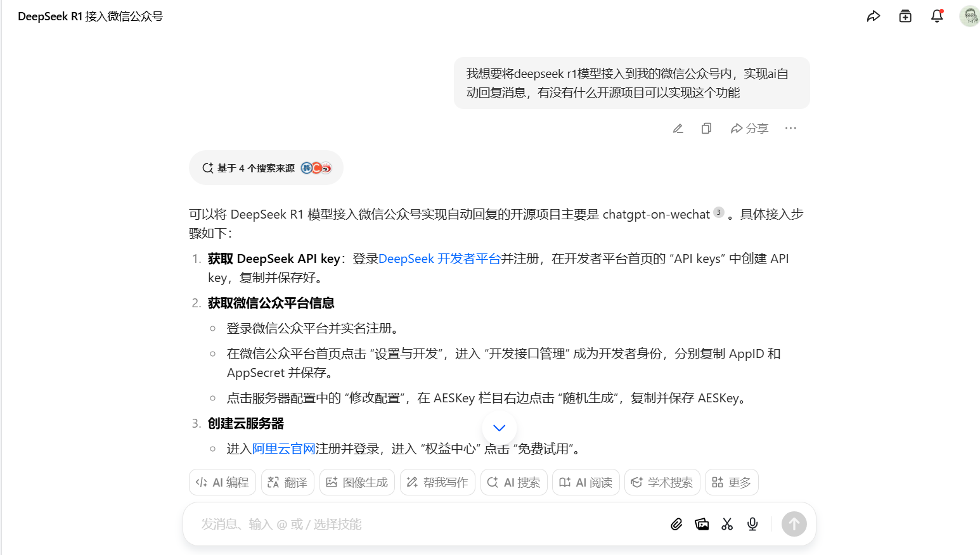980x555 pixels.
Task: Select the AI 搜索 skill
Action: click(513, 482)
